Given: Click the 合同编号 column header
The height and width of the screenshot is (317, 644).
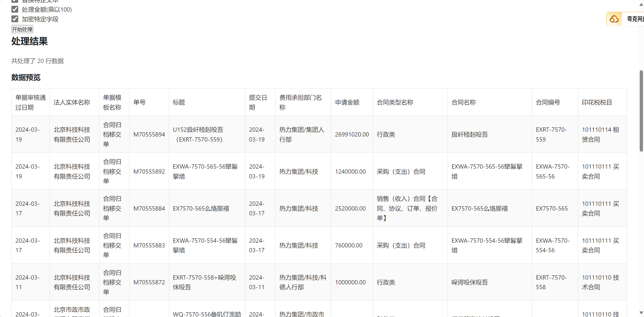Looking at the screenshot, I should coord(548,102).
